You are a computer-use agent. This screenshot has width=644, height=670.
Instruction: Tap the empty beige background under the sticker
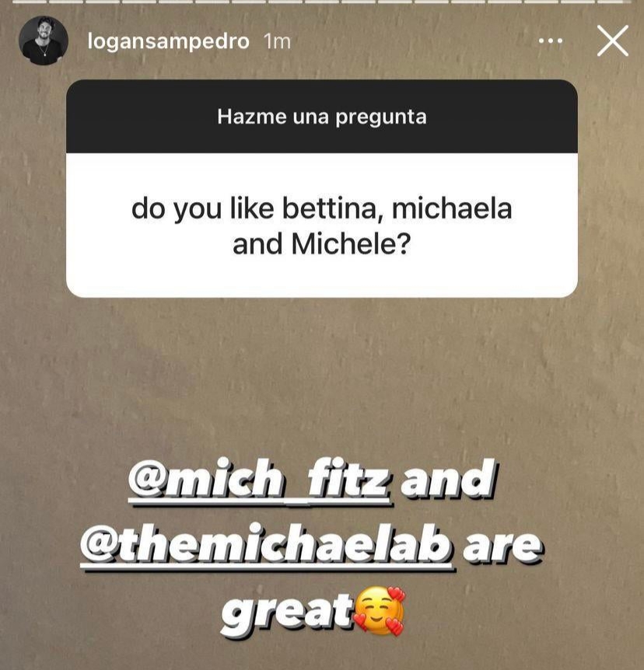pyautogui.click(x=321, y=376)
